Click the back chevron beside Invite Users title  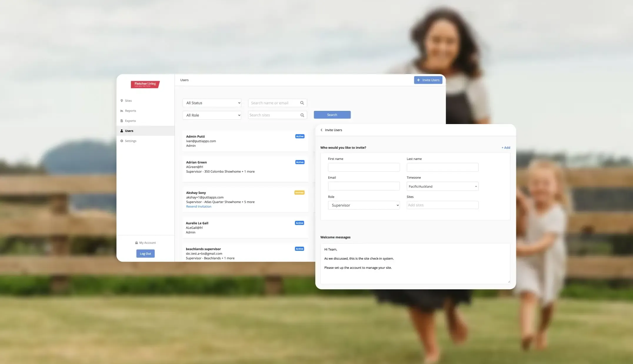(322, 130)
